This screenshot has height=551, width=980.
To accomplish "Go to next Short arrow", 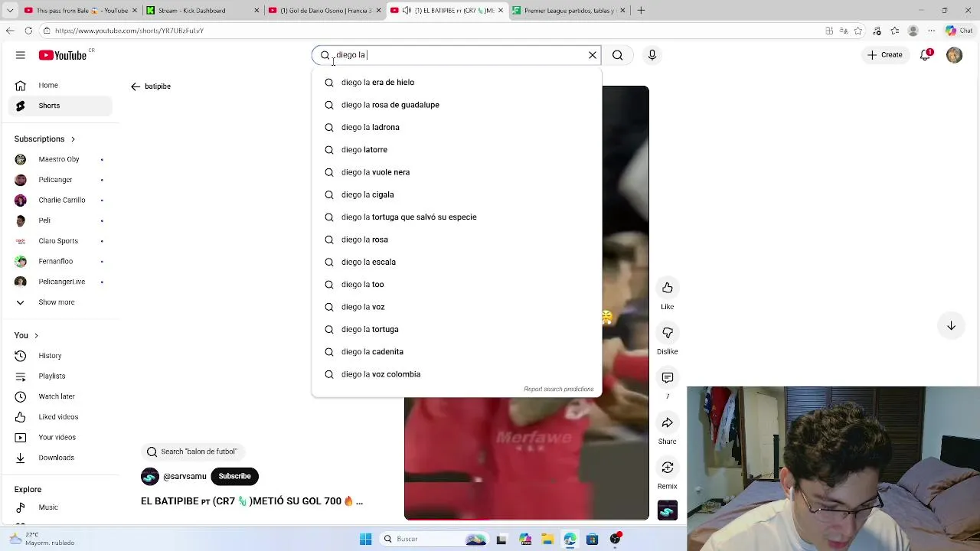I will [x=951, y=326].
